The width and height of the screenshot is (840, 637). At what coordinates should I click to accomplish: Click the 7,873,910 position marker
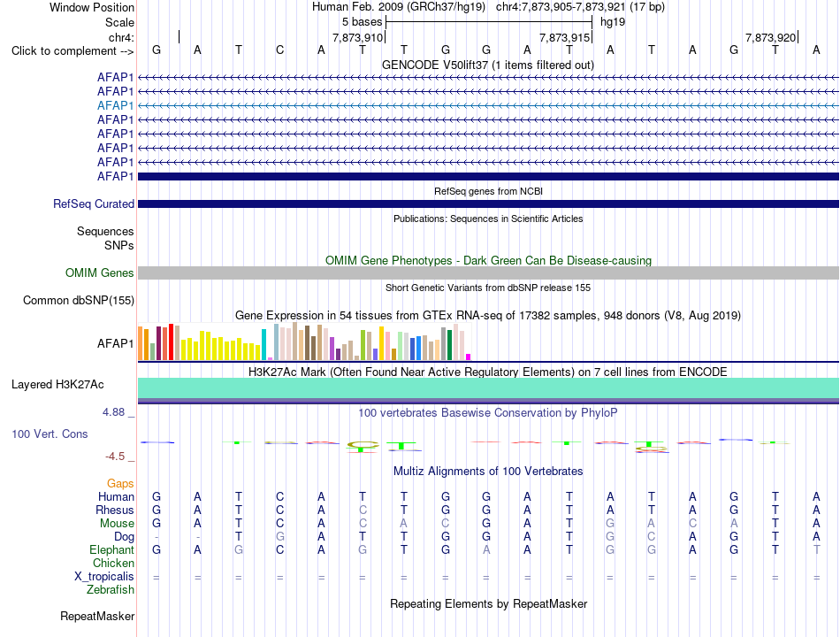[x=357, y=37]
